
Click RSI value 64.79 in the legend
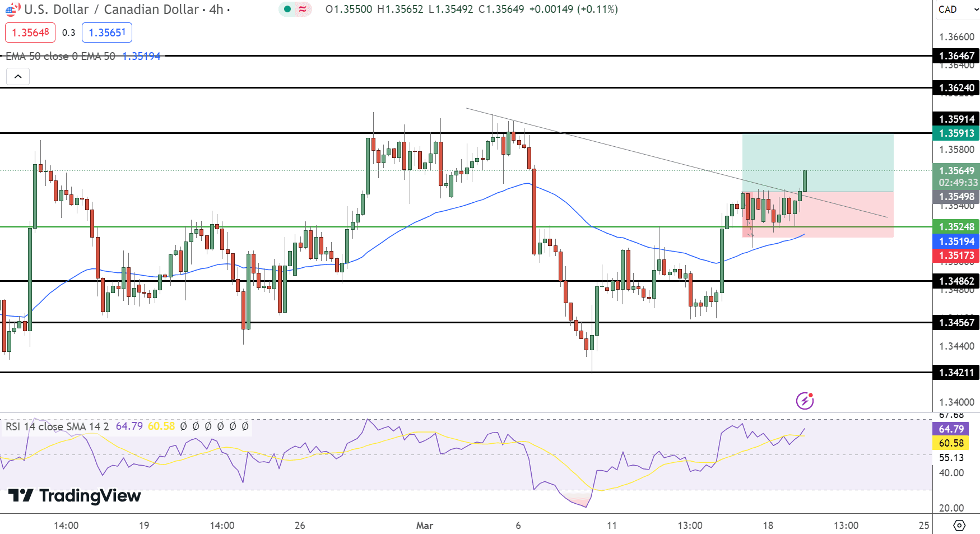[x=129, y=426]
